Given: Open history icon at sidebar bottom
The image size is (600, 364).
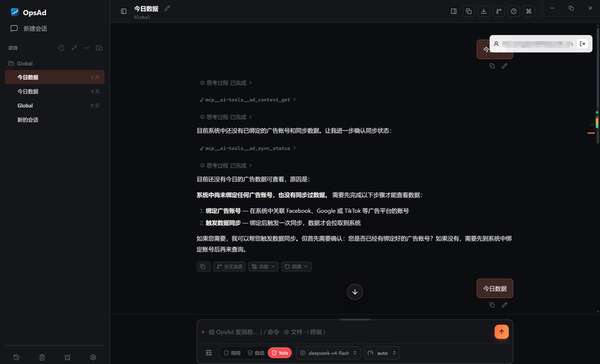Looking at the screenshot, I should (16, 357).
